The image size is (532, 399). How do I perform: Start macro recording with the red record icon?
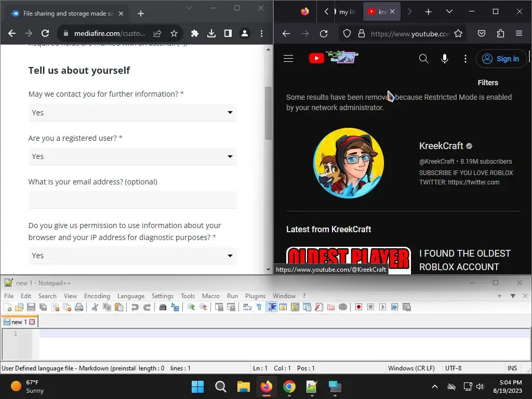point(358,307)
